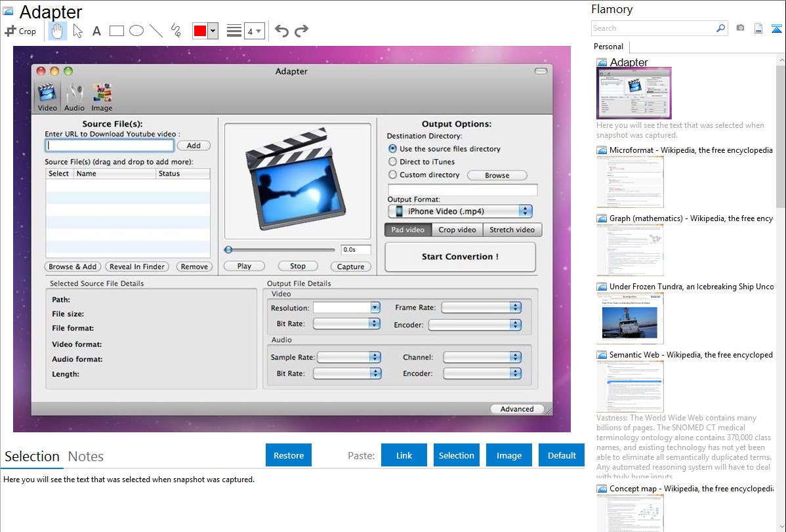Click the camera icon beside search
The height and width of the screenshot is (532, 786).
pyautogui.click(x=740, y=28)
